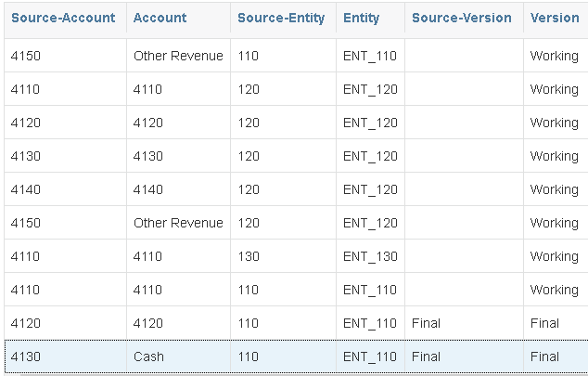
Task: Click the Version column header
Action: click(554, 18)
